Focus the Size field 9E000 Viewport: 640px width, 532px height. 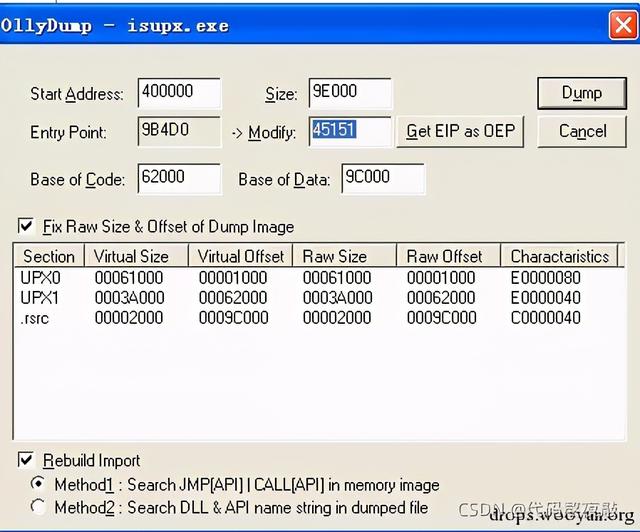coord(350,93)
